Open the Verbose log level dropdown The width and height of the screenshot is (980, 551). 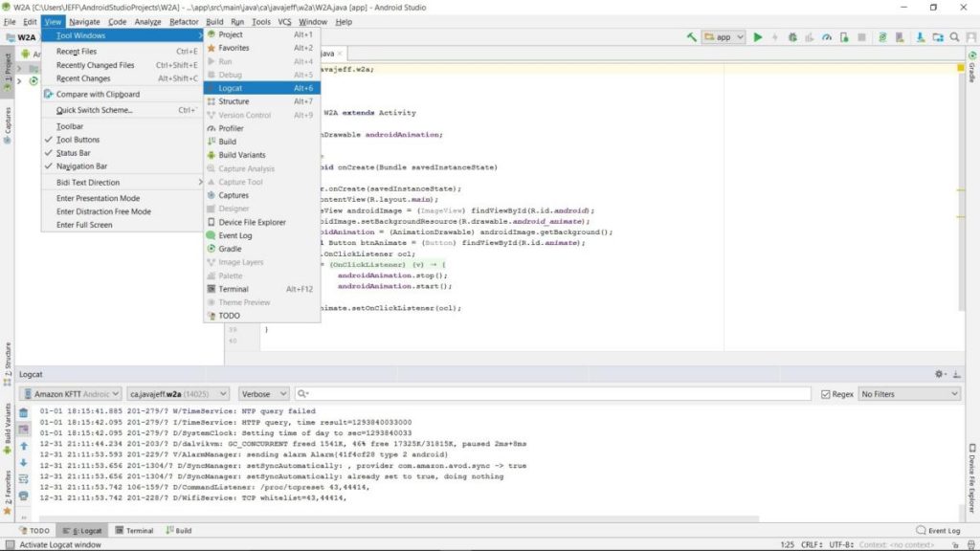point(264,394)
